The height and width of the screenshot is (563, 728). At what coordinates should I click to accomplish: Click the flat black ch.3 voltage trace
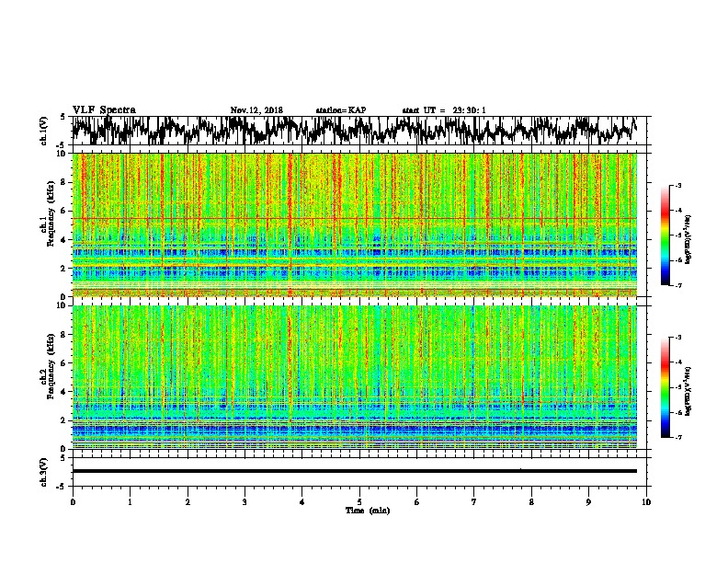pyautogui.click(x=354, y=471)
